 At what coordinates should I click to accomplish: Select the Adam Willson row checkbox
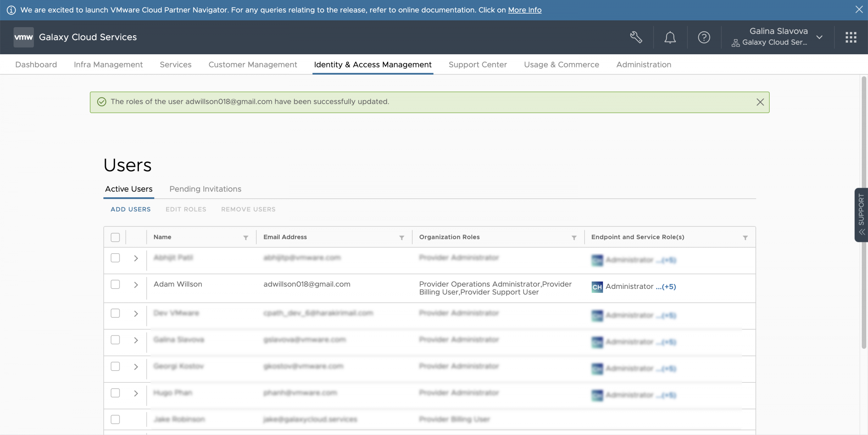[x=115, y=284]
